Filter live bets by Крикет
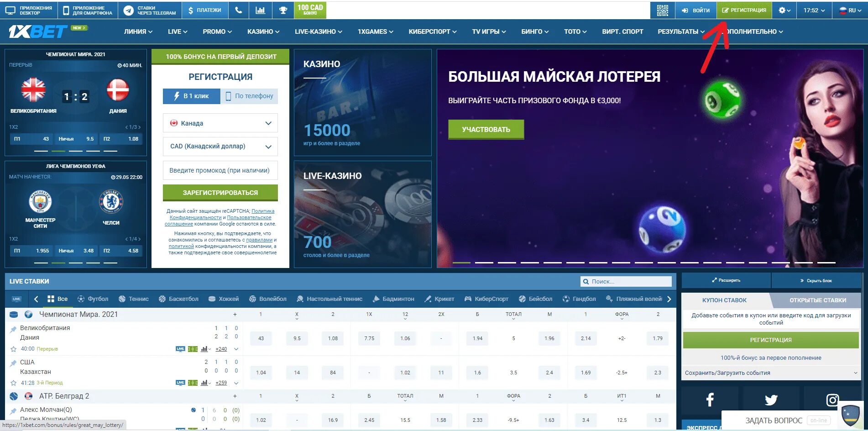 pyautogui.click(x=439, y=299)
